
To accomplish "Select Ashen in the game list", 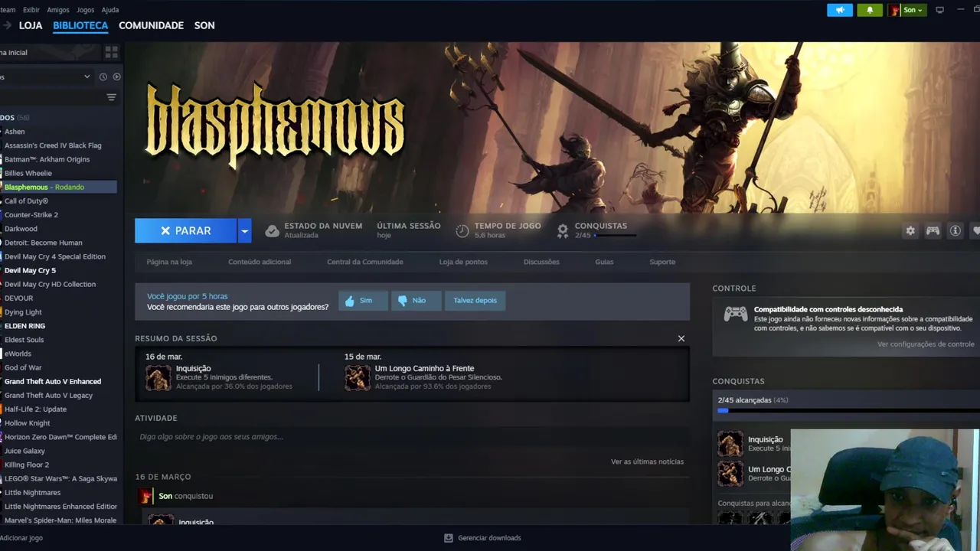I will 15,132.
